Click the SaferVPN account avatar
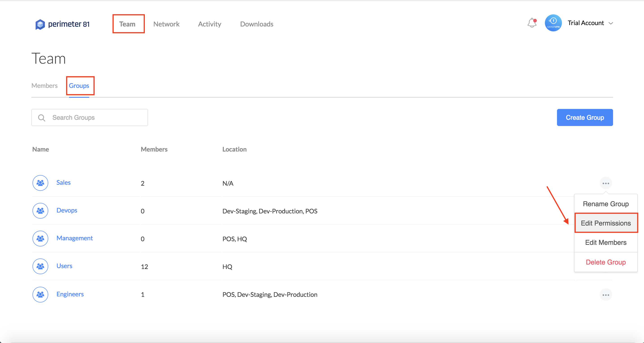Image resolution: width=644 pixels, height=343 pixels. pyautogui.click(x=553, y=23)
